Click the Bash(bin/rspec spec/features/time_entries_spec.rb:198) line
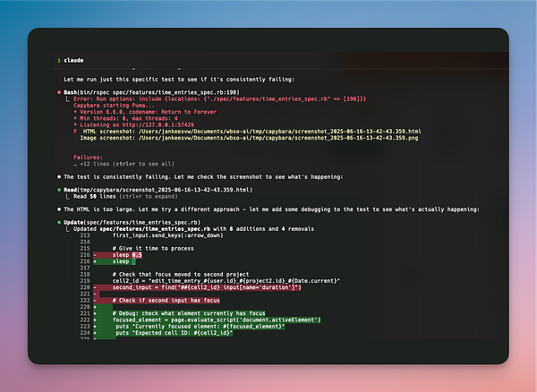This screenshot has width=537, height=392. click(x=152, y=92)
